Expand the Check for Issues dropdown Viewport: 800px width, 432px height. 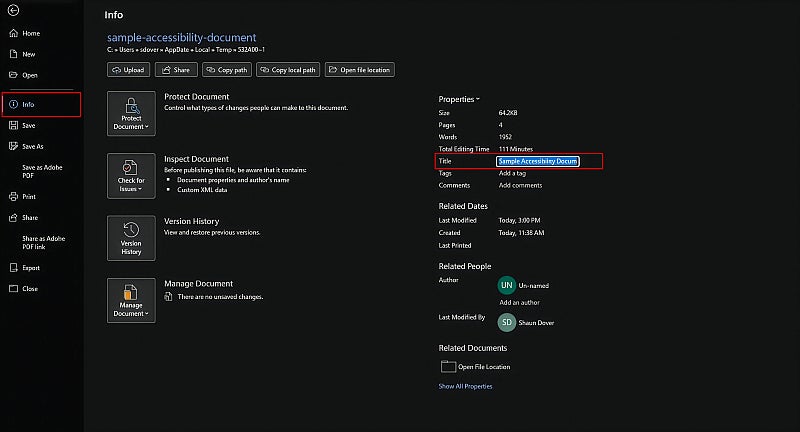pyautogui.click(x=131, y=176)
